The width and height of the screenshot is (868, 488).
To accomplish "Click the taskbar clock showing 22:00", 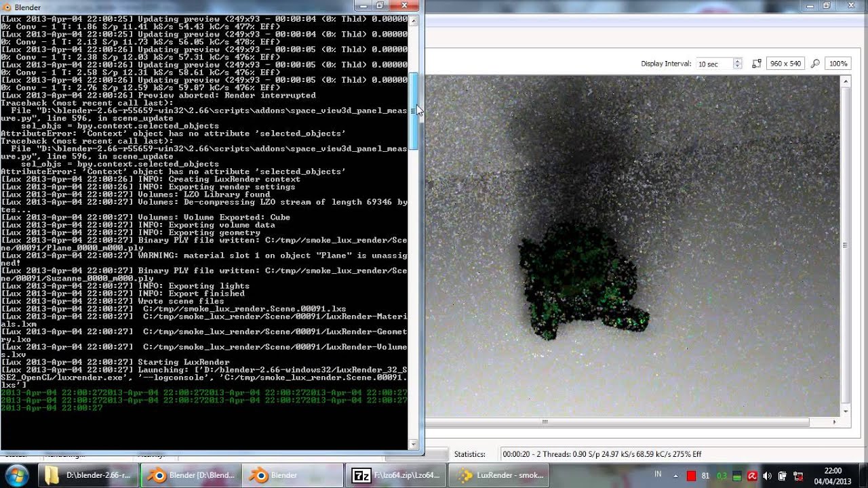I will [x=832, y=475].
